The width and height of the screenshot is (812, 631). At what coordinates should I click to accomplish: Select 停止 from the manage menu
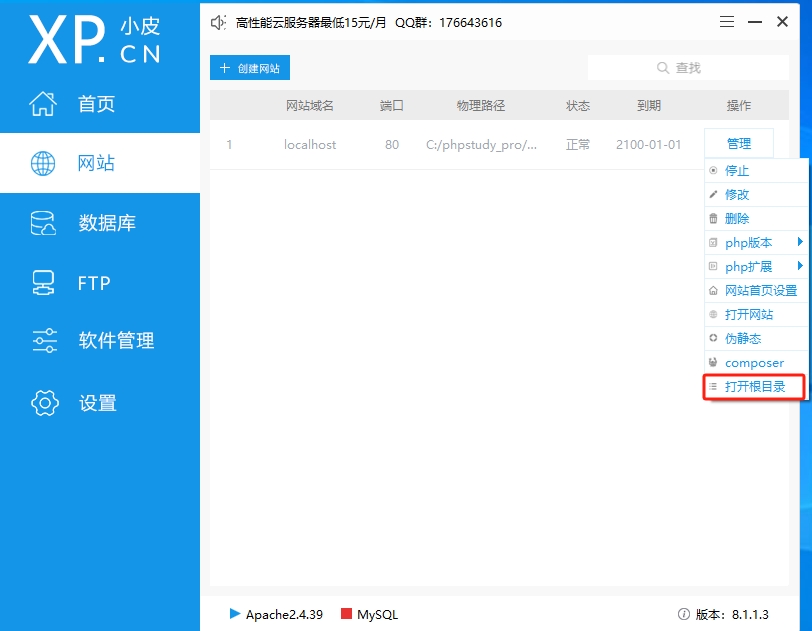point(756,170)
